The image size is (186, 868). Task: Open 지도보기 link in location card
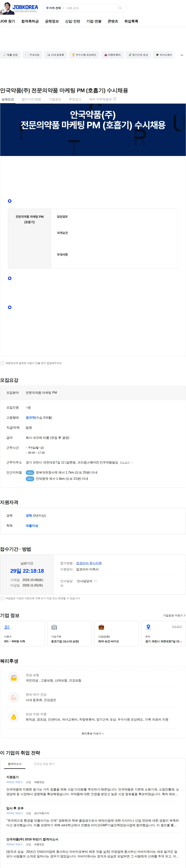(177, 627)
